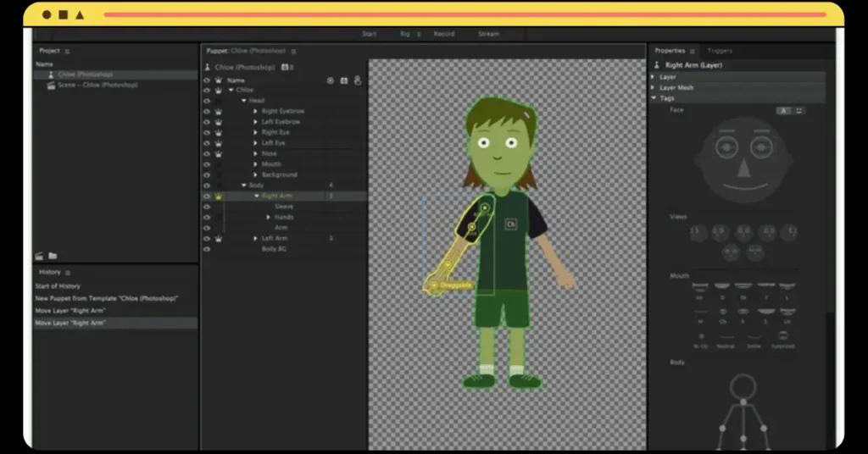Image resolution: width=868 pixels, height=454 pixels.
Task: Collapse the Right Arm group
Action: tap(257, 197)
